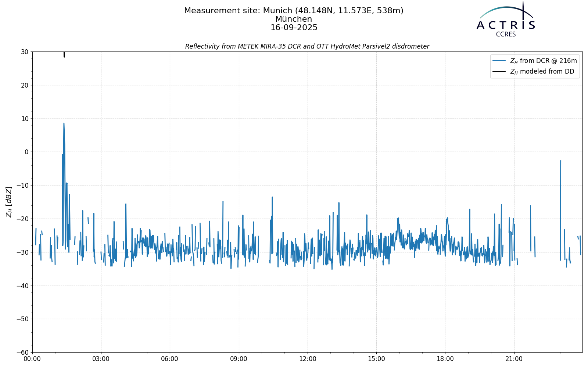Click the 21:00 x-axis tick label
This screenshot has width=588, height=368.
[x=514, y=359]
